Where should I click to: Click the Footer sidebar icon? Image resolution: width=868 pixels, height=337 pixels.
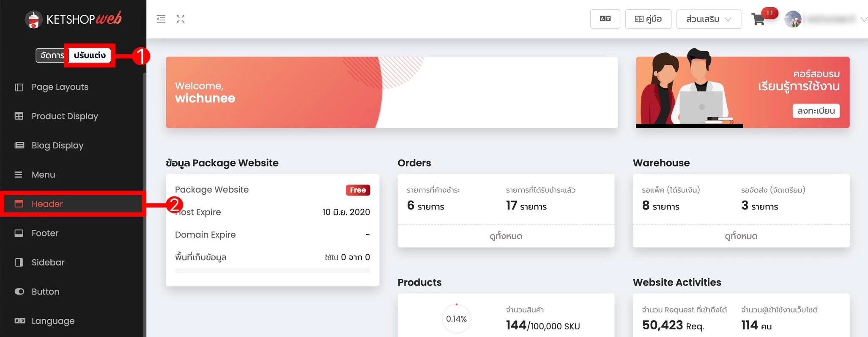point(19,233)
